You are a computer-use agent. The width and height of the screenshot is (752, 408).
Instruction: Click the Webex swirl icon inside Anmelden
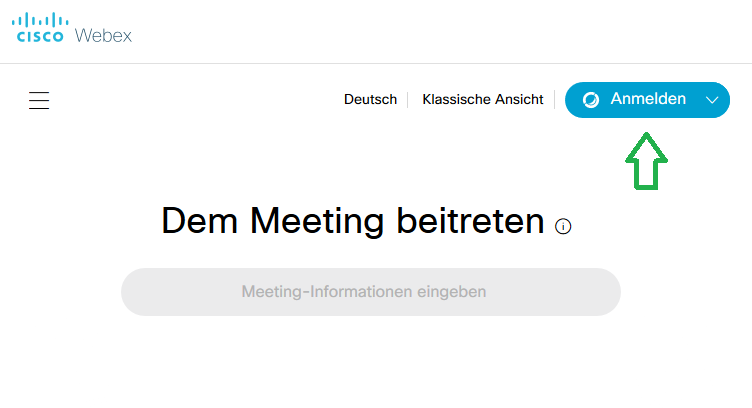pyautogui.click(x=591, y=100)
